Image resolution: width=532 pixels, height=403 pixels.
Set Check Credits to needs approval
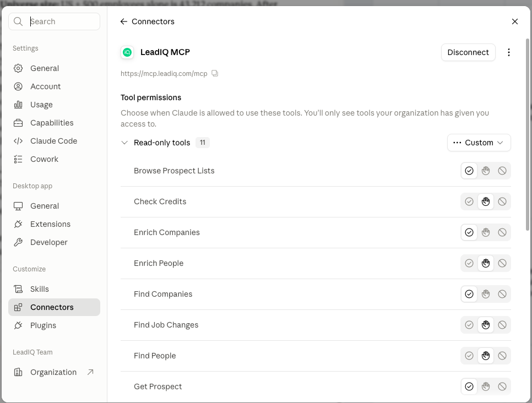click(x=486, y=201)
